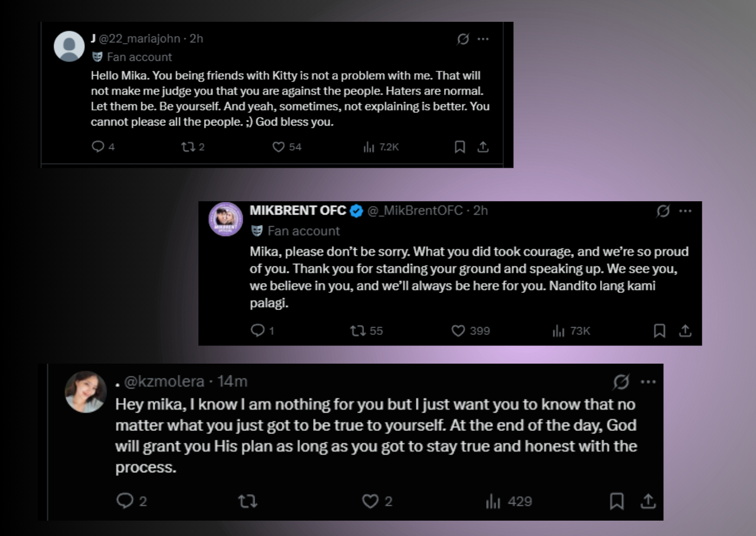Open the more options menu on @kzmolera's post

[x=648, y=382]
